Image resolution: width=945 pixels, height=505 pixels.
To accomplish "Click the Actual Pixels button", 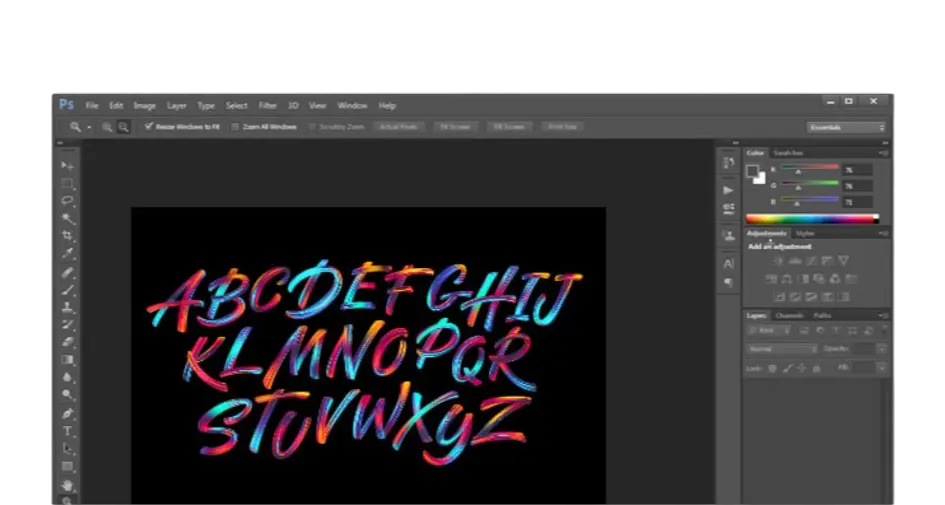I will (x=399, y=127).
